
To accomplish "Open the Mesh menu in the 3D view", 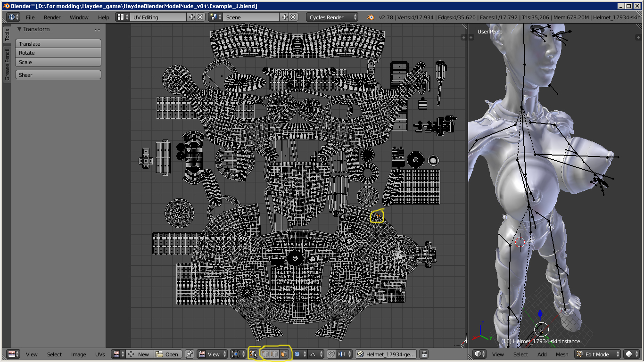I will pyautogui.click(x=562, y=354).
